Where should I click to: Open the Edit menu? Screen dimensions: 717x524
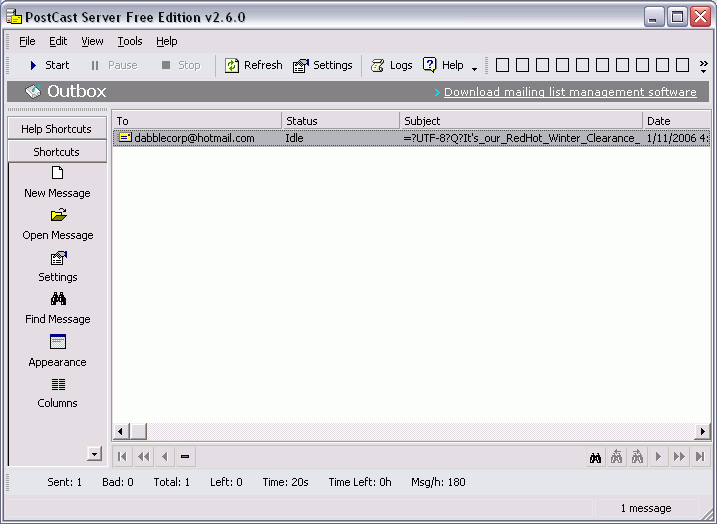[58, 41]
